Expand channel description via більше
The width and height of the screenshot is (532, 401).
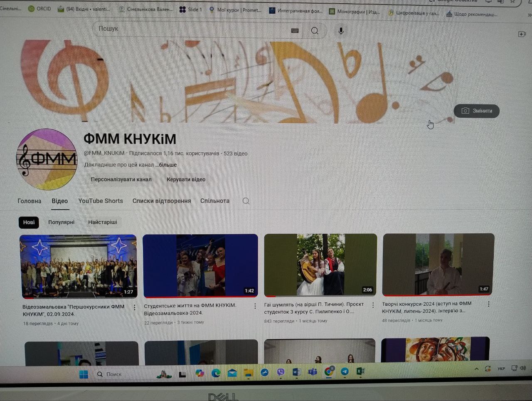coord(168,165)
